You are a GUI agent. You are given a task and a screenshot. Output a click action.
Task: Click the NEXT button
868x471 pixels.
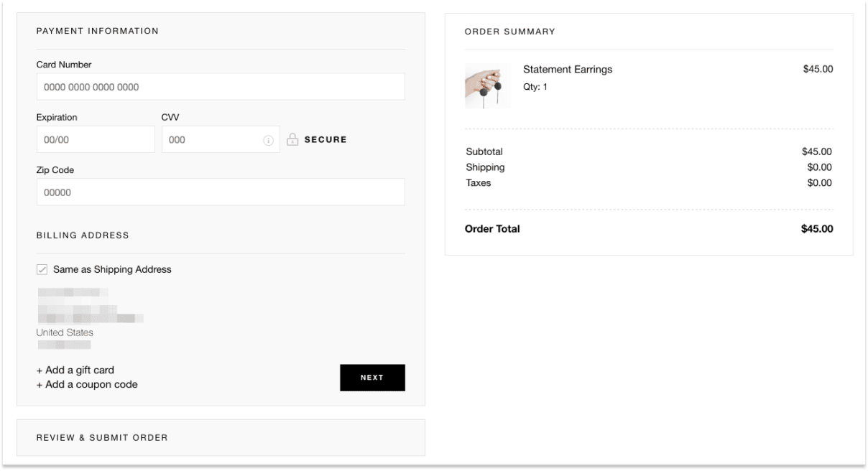click(x=373, y=377)
